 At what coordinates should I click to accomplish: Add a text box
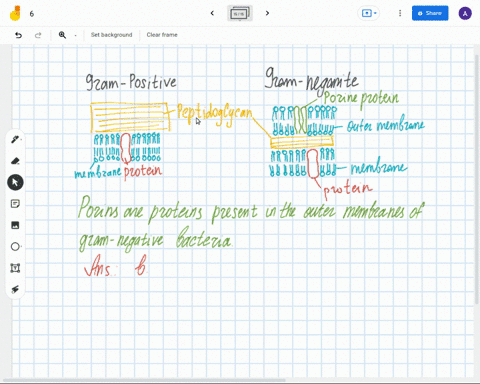point(15,268)
